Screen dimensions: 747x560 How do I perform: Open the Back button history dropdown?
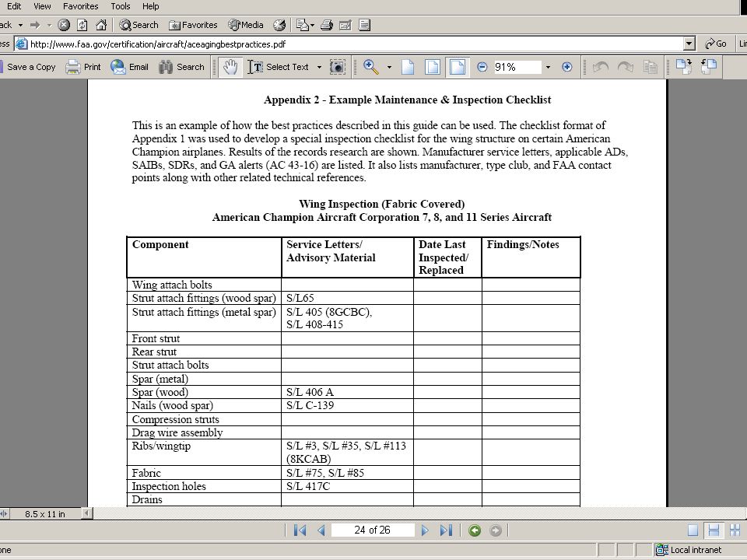tap(20, 25)
